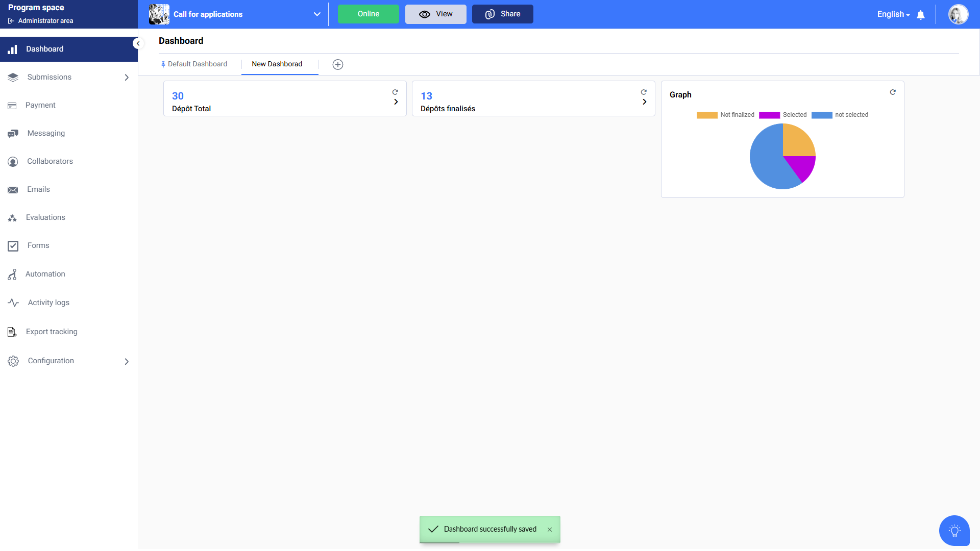Open Automation from the sidebar

tap(45, 274)
